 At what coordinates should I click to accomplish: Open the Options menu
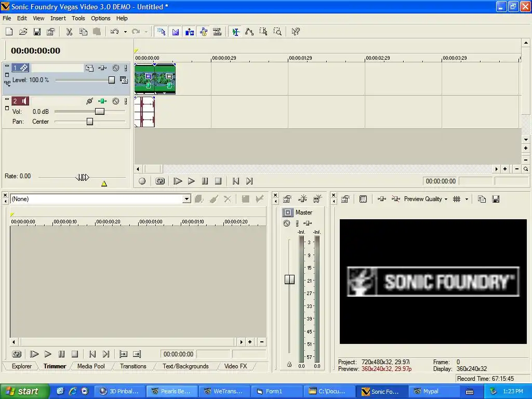(100, 18)
